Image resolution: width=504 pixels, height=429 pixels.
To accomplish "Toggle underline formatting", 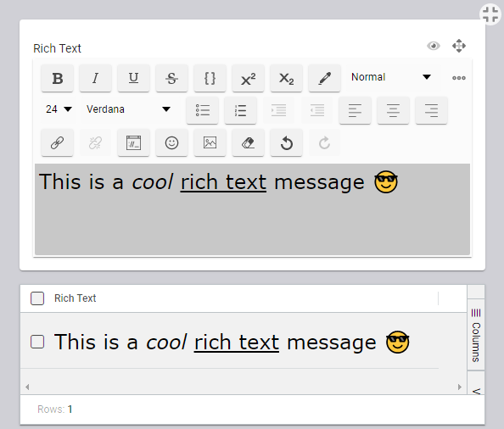I will coord(134,78).
